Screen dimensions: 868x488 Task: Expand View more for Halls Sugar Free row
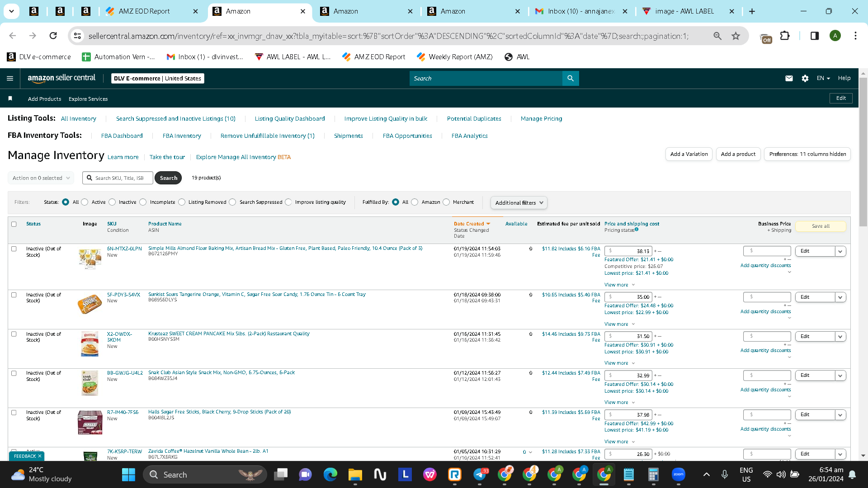pos(619,442)
